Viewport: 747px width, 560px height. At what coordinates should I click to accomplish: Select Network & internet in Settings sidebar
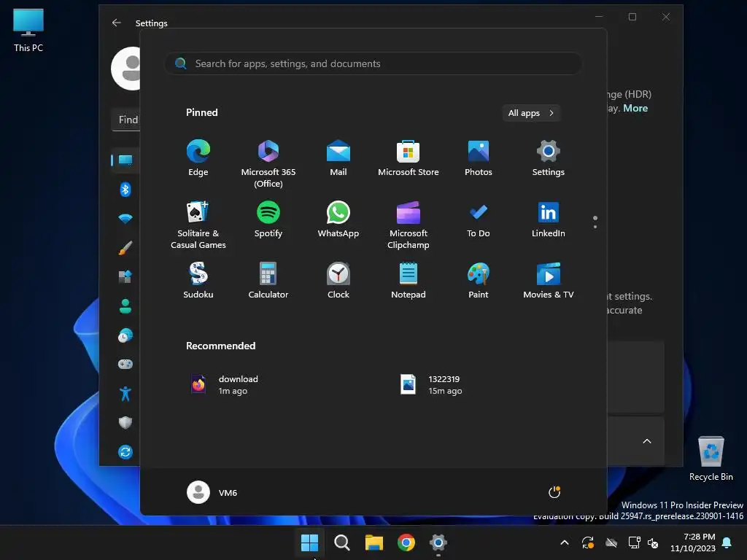pyautogui.click(x=125, y=219)
